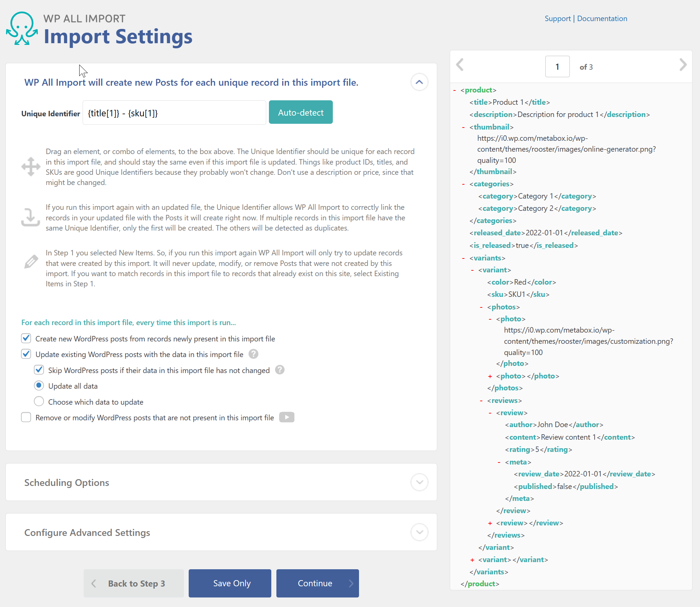Collapse the photos XML node
This screenshot has height=607, width=700.
[x=481, y=307]
